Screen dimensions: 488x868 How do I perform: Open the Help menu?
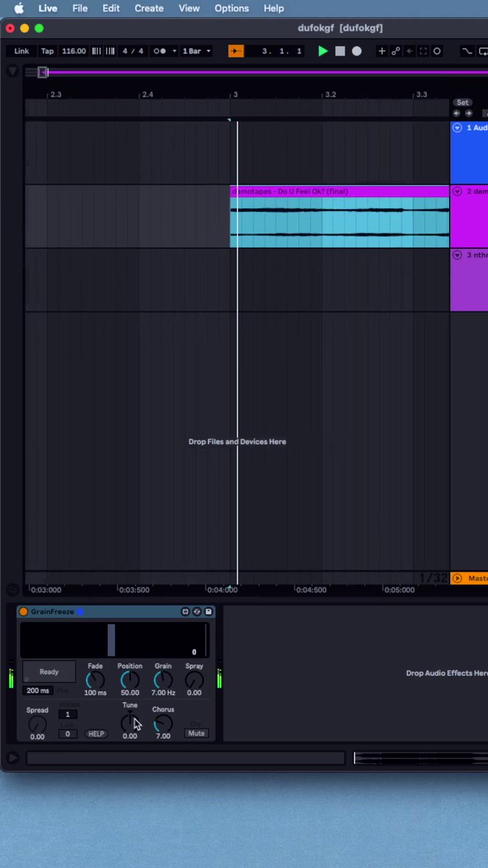pos(273,8)
